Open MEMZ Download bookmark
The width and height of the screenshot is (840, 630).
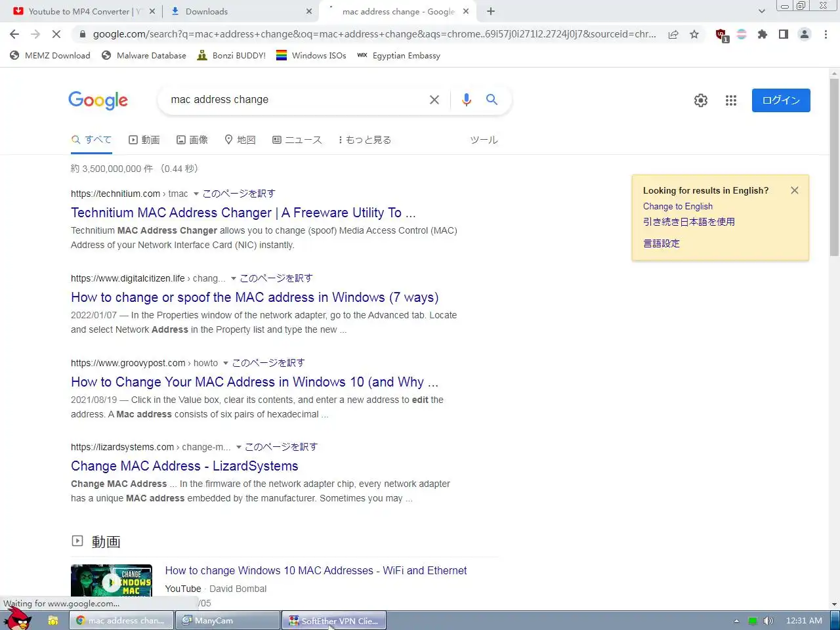(x=51, y=56)
